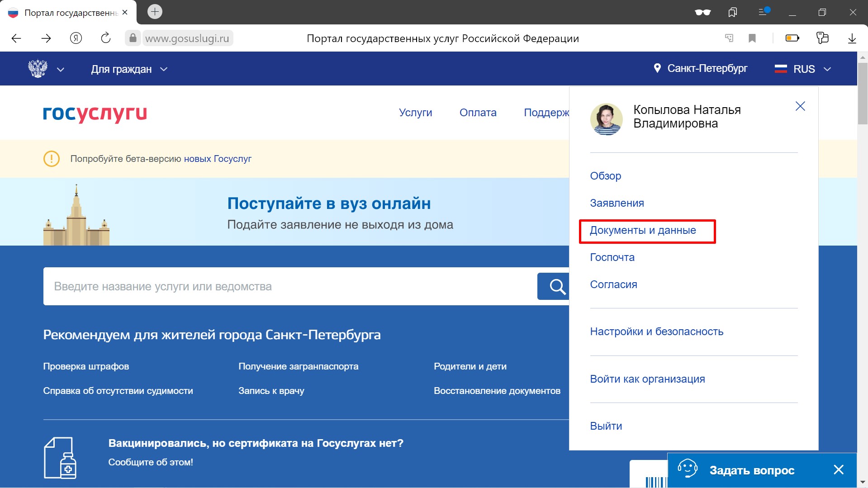
Task: Click the browser back arrow
Action: 16,38
